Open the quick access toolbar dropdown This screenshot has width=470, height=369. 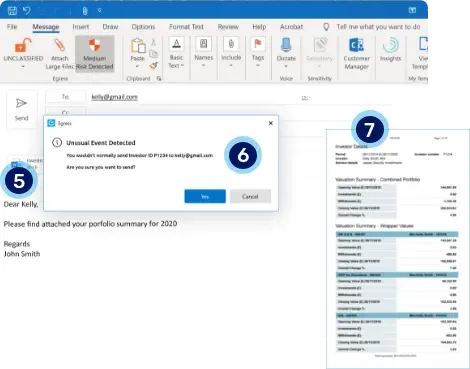pyautogui.click(x=99, y=11)
